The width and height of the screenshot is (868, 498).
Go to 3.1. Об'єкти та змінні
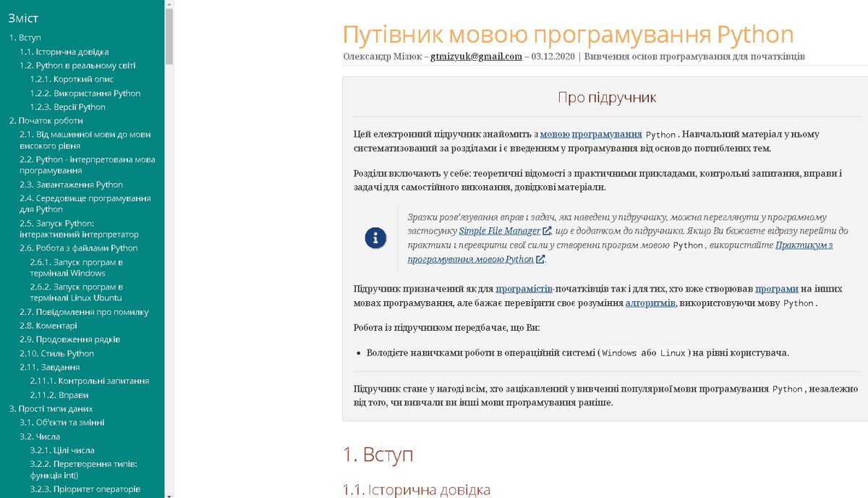point(62,423)
